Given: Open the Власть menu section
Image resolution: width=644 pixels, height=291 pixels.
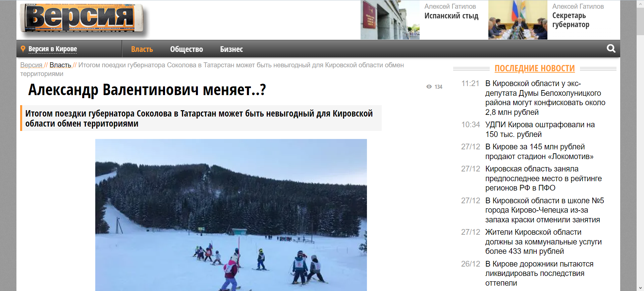Looking at the screenshot, I should (x=142, y=49).
